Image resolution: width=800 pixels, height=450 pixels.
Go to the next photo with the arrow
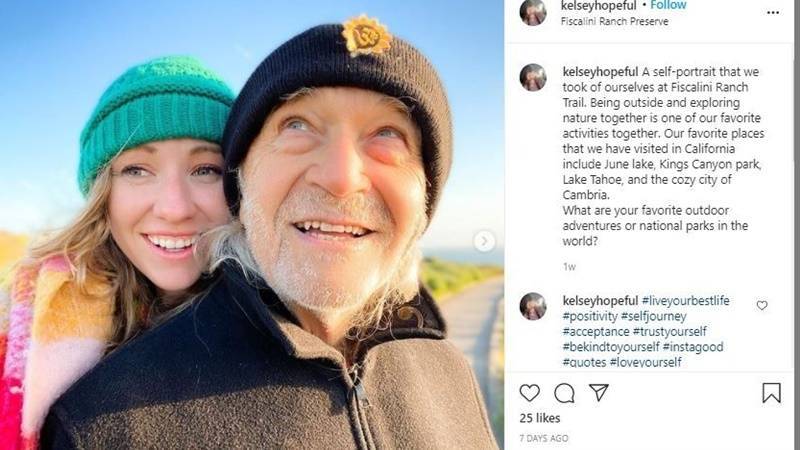484,241
